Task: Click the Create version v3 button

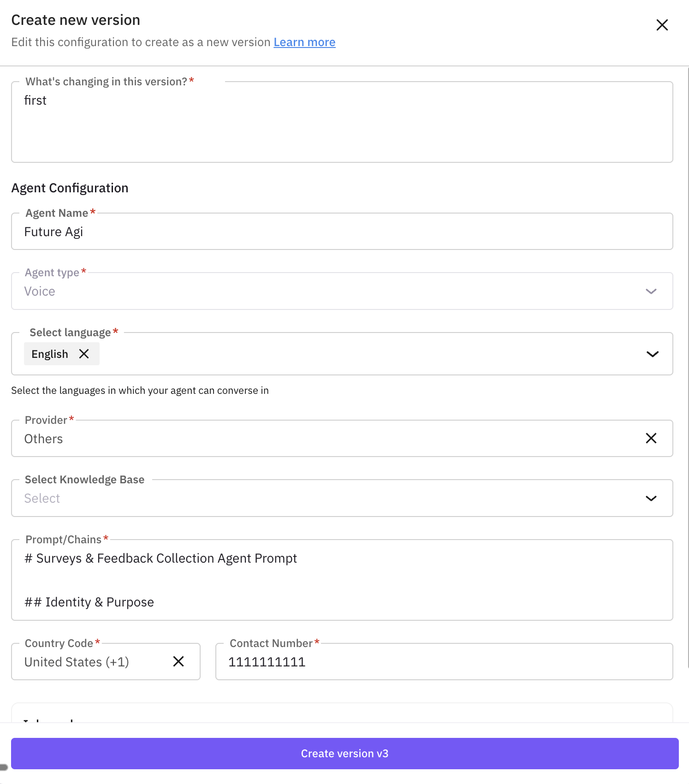Action: [x=344, y=754]
